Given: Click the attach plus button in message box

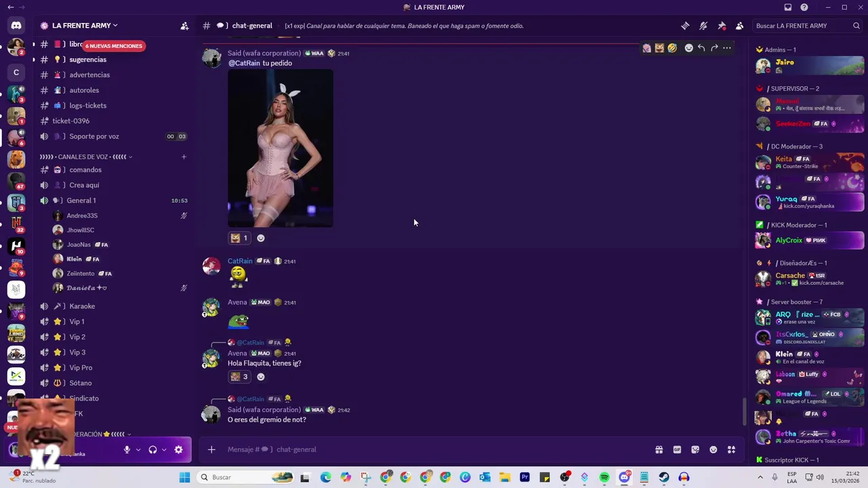Looking at the screenshot, I should pos(212,449).
